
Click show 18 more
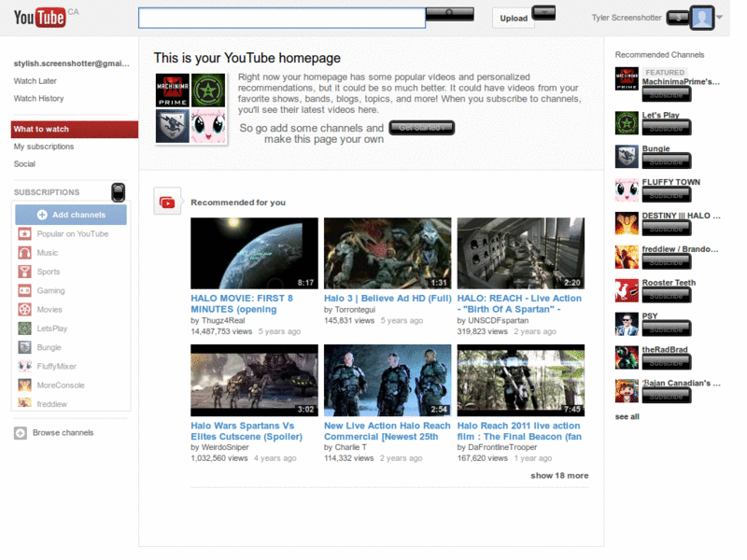coord(559,476)
